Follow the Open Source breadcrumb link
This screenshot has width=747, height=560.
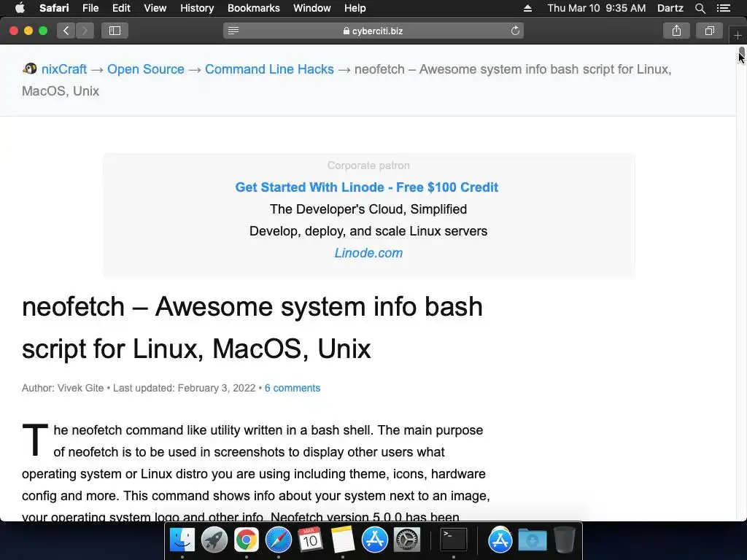coord(146,69)
